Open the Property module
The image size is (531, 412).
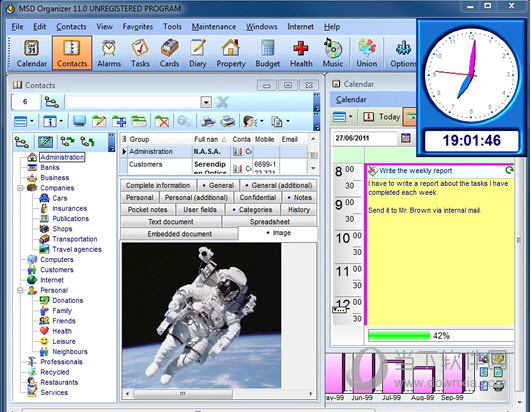tap(231, 53)
